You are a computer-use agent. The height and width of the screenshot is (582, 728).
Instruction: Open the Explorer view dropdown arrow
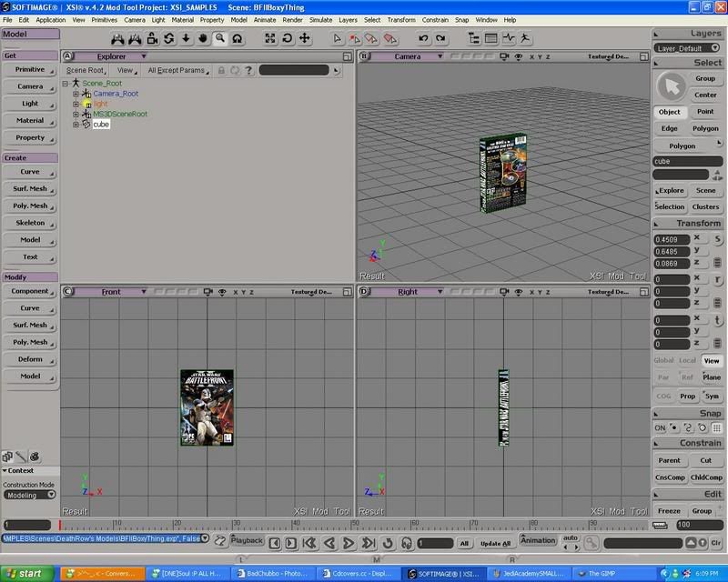144,56
